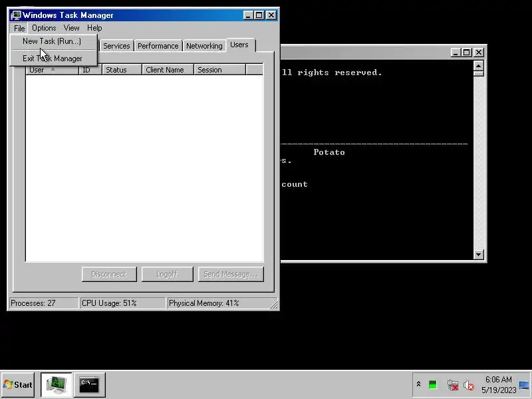Switch to the Command Prompt taskbar button
The height and width of the screenshot is (399, 532).
point(90,384)
